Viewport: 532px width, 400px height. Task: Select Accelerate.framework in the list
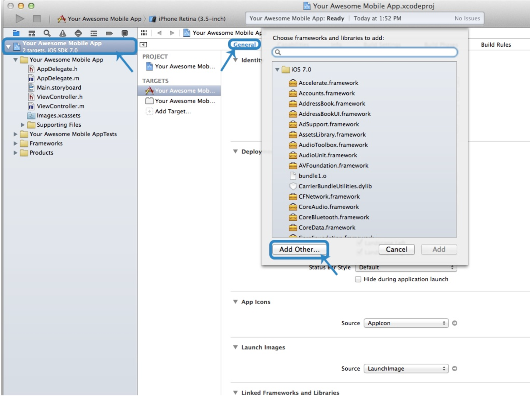[328, 83]
